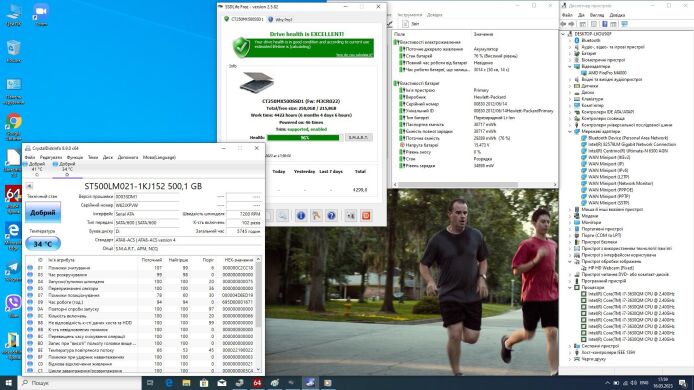
Task: Open the Довідка menu in the middle window
Action: tap(434, 15)
